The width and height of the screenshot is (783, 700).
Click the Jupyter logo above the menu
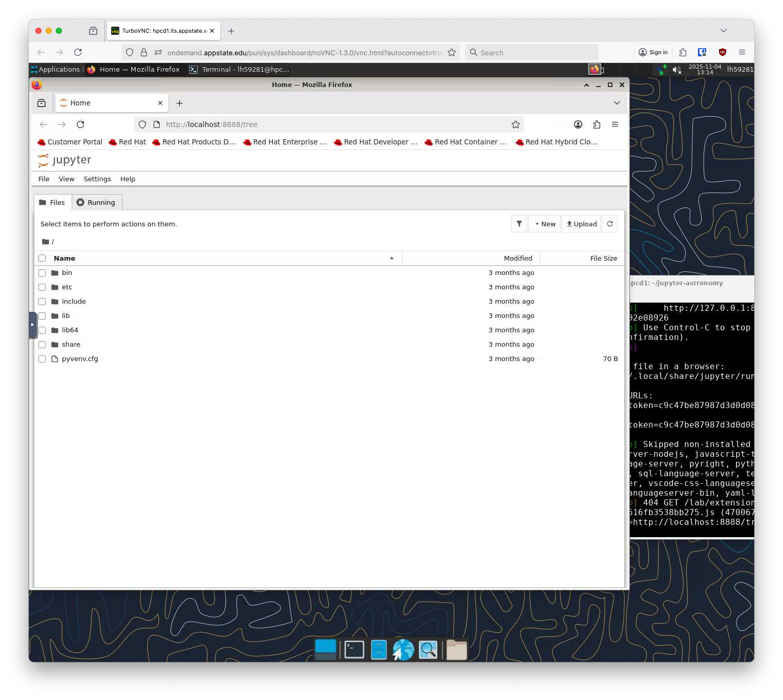point(43,160)
